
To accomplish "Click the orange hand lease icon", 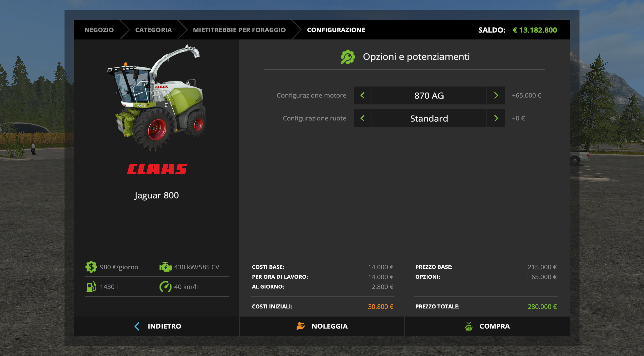I will coord(300,326).
